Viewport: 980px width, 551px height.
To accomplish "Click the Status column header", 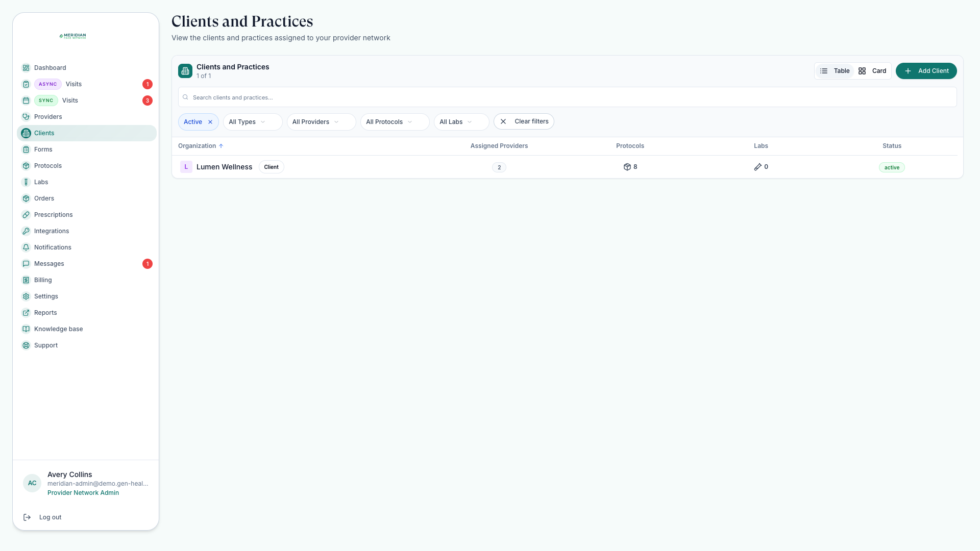I will coord(892,146).
